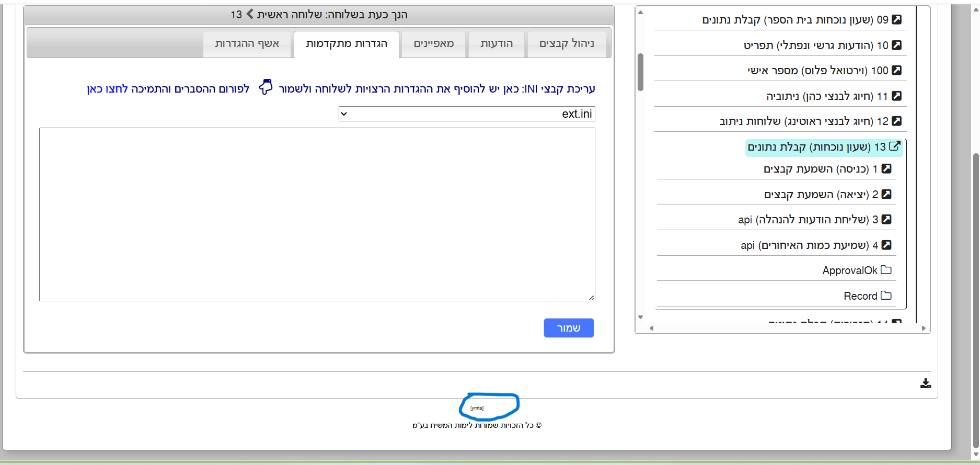Click the [ymta] footer text
Screen dimensions: 980x465
pos(477,407)
